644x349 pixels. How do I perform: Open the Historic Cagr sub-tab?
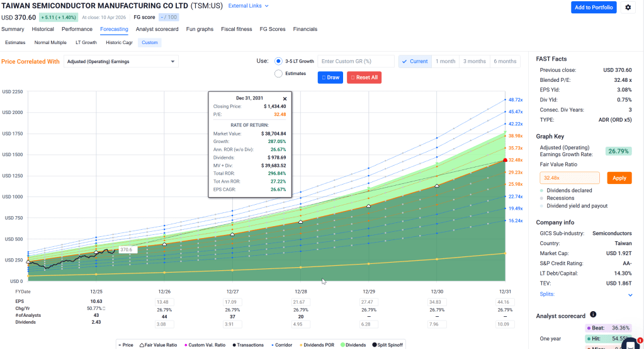[x=118, y=43]
